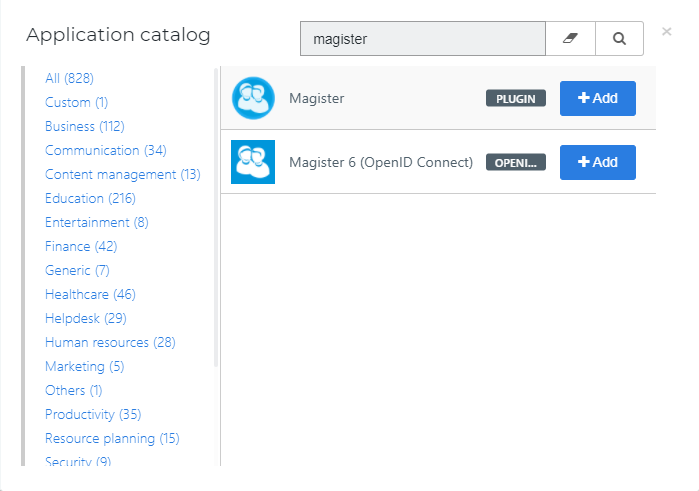Image resolution: width=699 pixels, height=491 pixels.
Task: Click the category list scrollbar
Action: point(216,217)
